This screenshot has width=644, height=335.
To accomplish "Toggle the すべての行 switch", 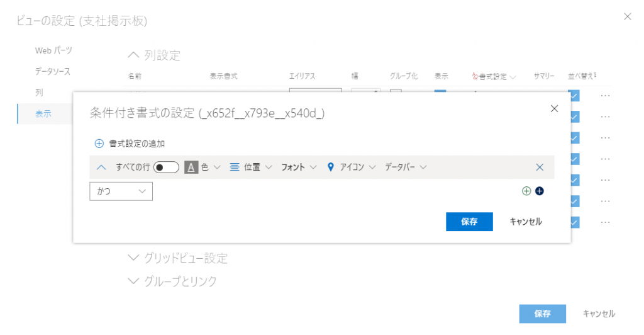I will (x=166, y=167).
